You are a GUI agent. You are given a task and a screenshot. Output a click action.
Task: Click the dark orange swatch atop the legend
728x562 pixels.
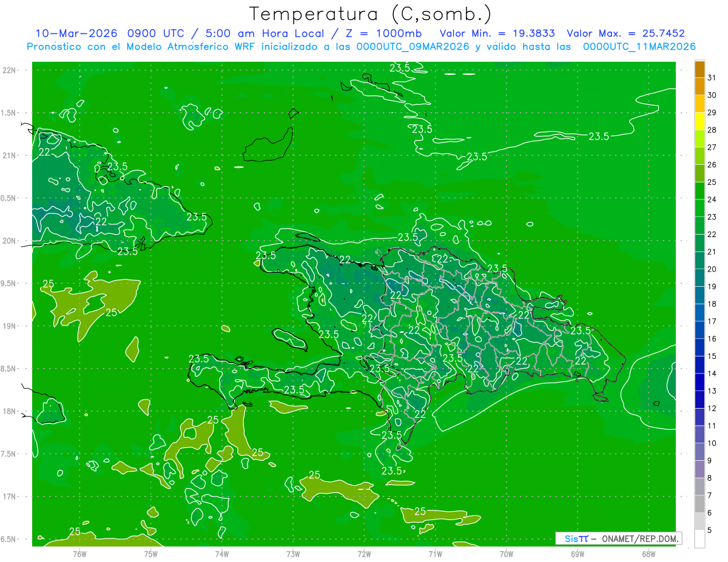pyautogui.click(x=699, y=69)
